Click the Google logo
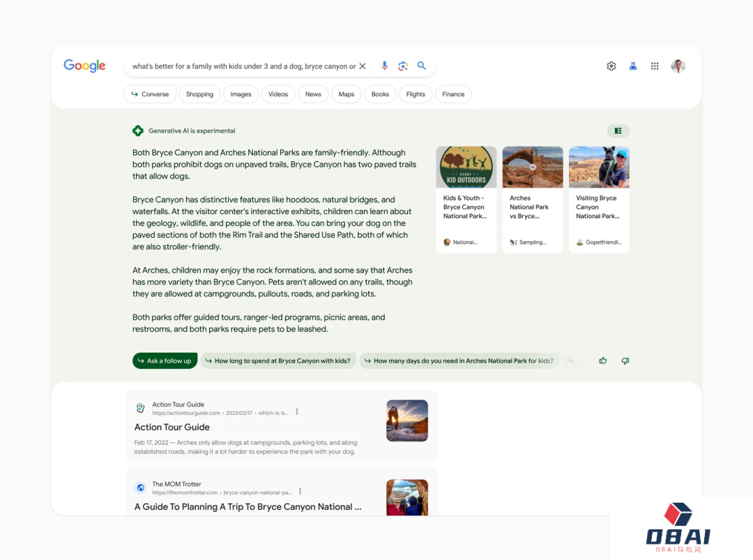Viewport: 753px width, 560px height. point(84,66)
